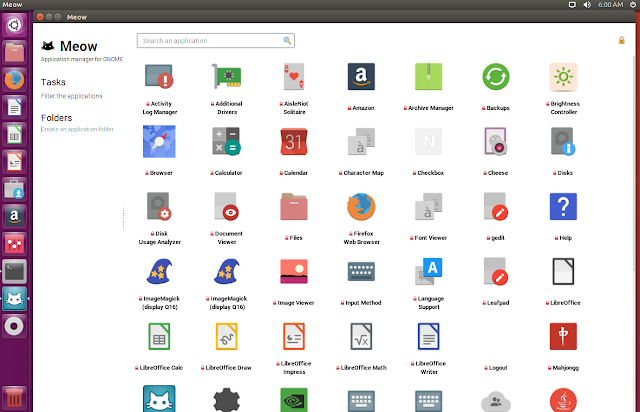Open the Font Viewer icon
Image resolution: width=640 pixels, height=412 pixels.
pyautogui.click(x=429, y=206)
